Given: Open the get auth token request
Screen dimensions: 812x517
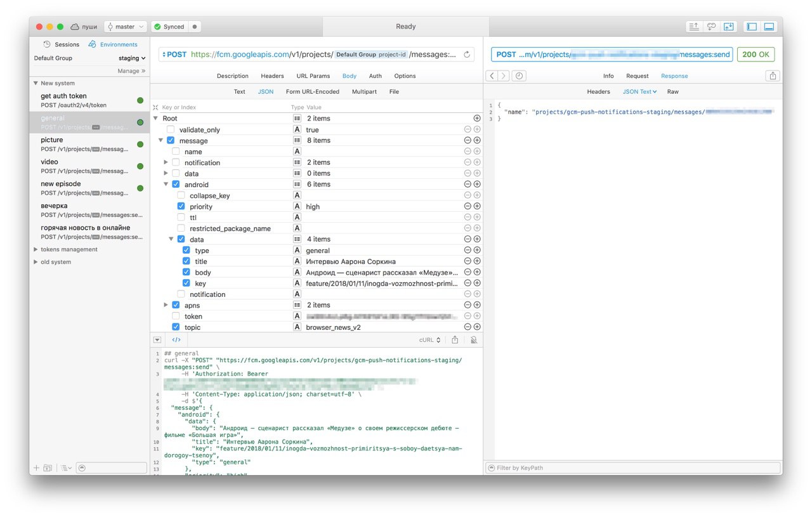Looking at the screenshot, I should pos(89,100).
